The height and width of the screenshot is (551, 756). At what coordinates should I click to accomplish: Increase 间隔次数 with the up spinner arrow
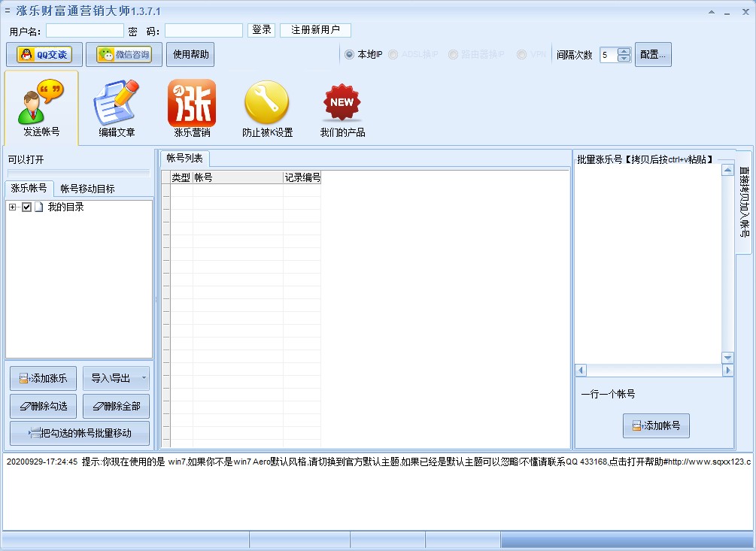624,51
